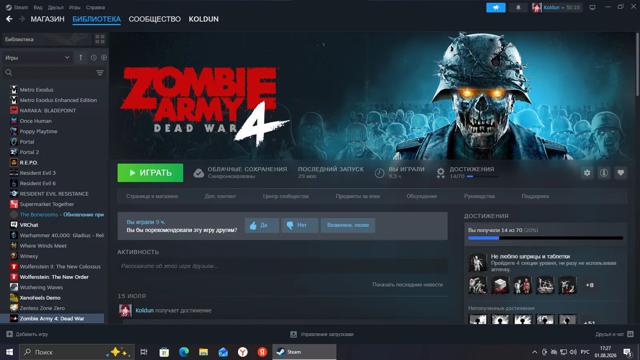
Task: Go back with the left arrow
Action: coord(9,19)
